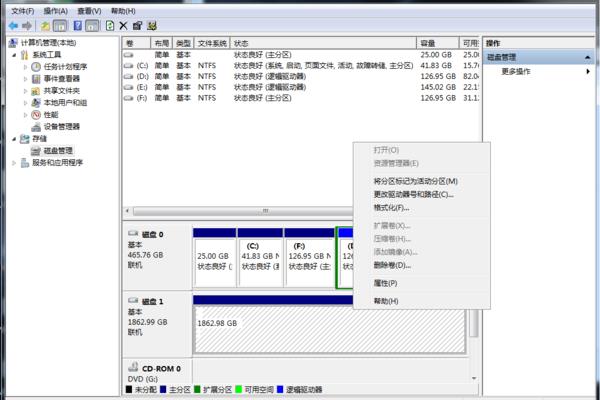Click the black X delete toolbar icon
This screenshot has width=600, height=400.
[x=123, y=26]
